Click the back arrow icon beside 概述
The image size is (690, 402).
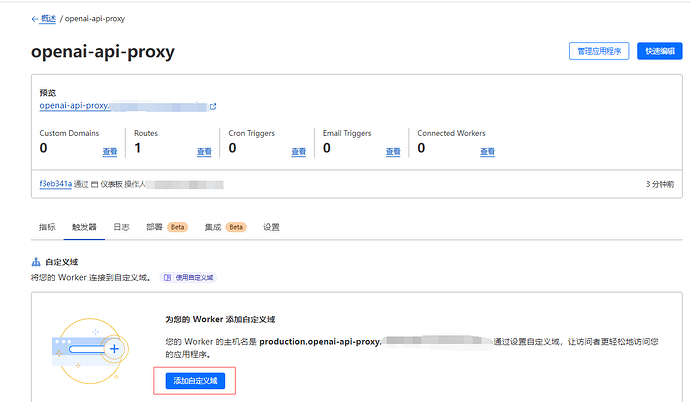[x=35, y=19]
